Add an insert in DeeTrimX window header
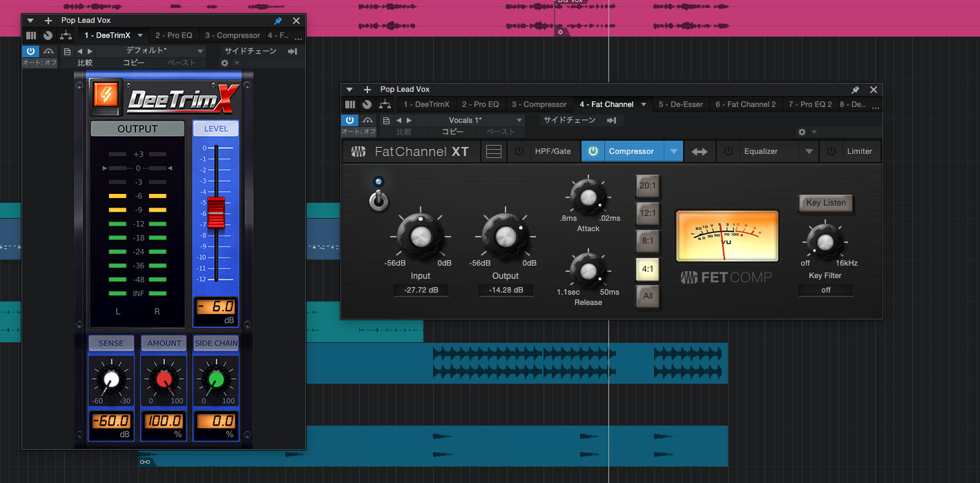The height and width of the screenshot is (483, 980). point(48,21)
